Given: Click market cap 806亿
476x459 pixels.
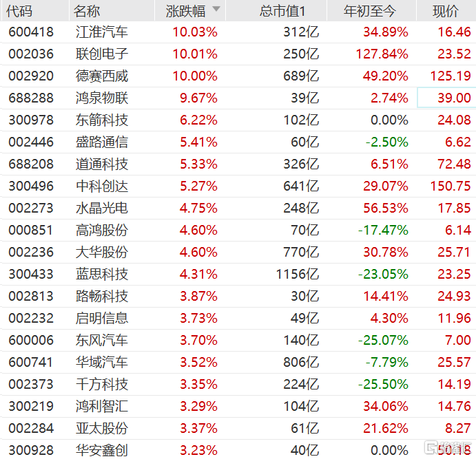Looking at the screenshot, I should tap(301, 362).
